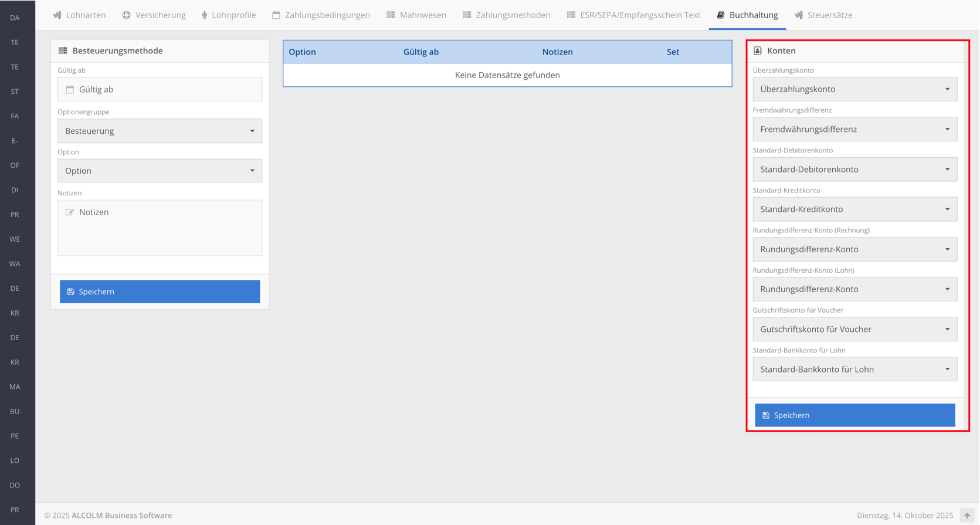Save the Besteuerungsmethode form with Speichern
The height and width of the screenshot is (525, 980).
160,292
